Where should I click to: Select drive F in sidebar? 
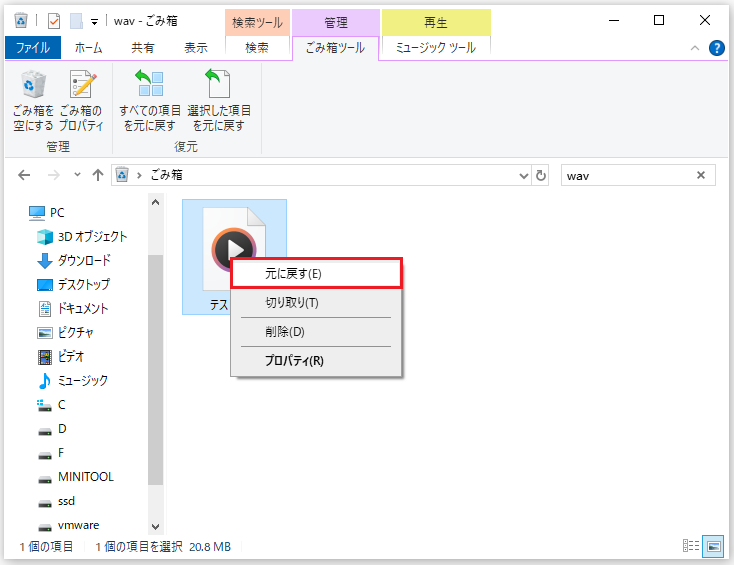click(x=51, y=453)
